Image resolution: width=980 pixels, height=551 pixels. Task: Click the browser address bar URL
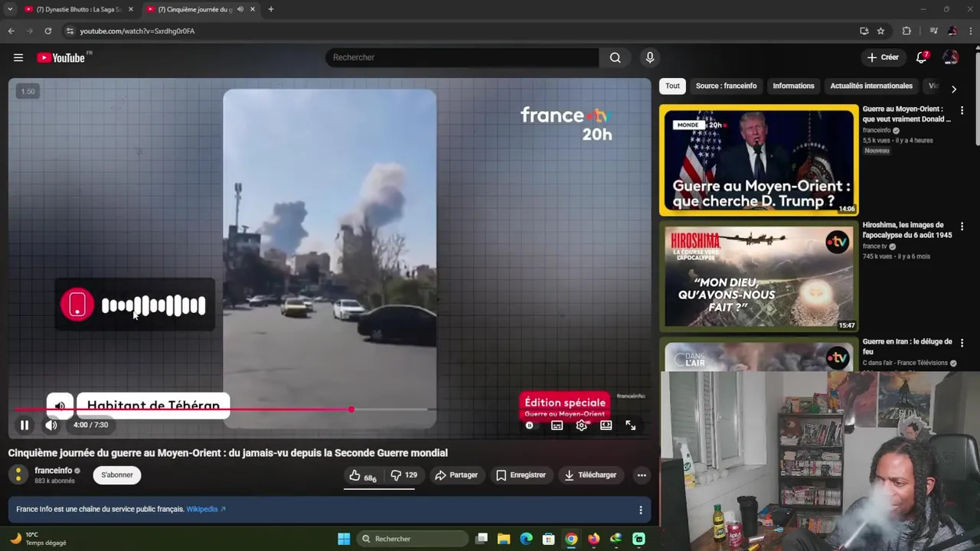[137, 31]
